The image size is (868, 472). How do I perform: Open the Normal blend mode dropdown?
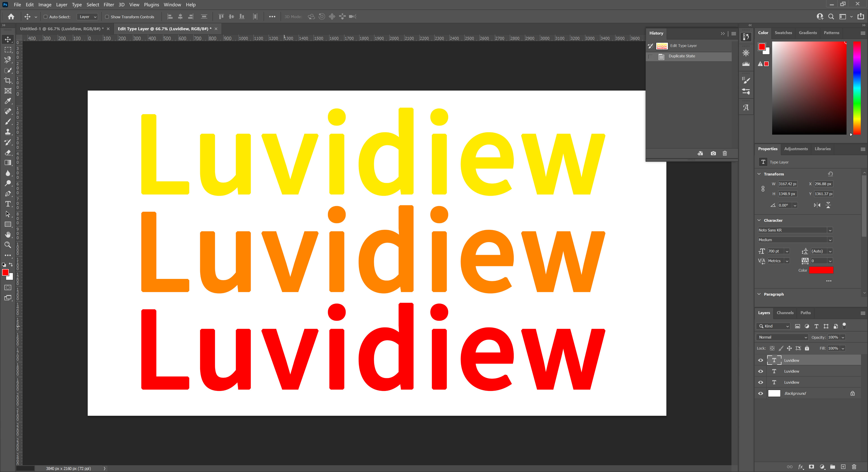point(782,337)
